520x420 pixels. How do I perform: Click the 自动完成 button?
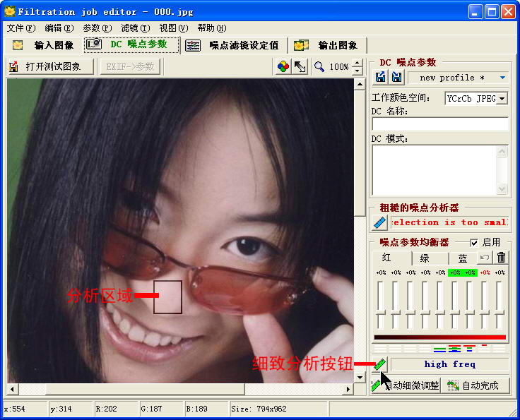[473, 385]
